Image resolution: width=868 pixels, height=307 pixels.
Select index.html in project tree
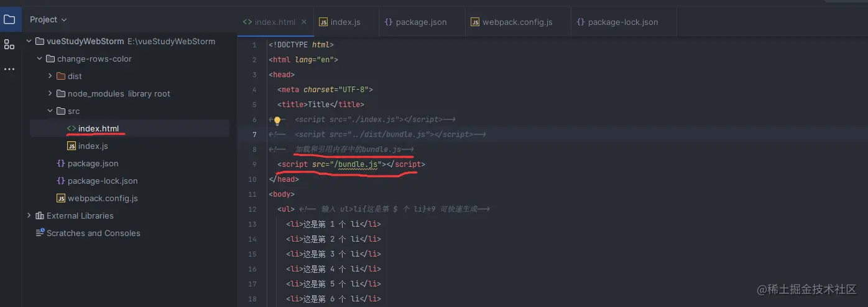click(x=98, y=128)
